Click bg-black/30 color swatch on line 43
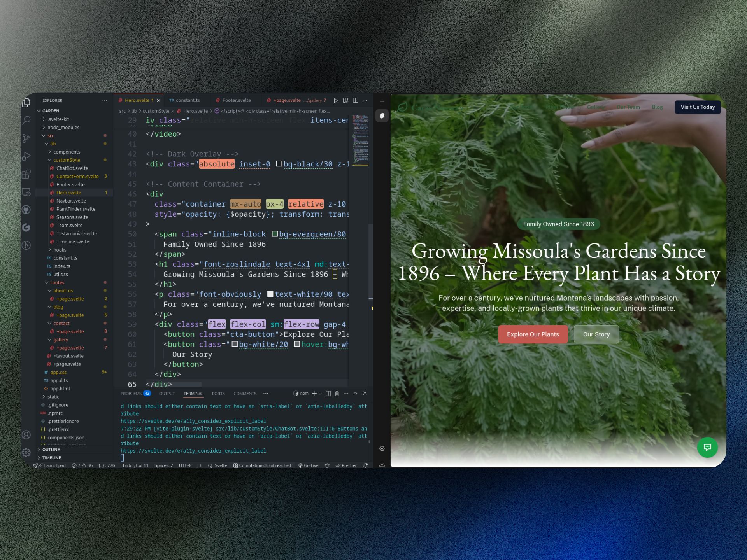This screenshot has height=560, width=747. tap(279, 164)
